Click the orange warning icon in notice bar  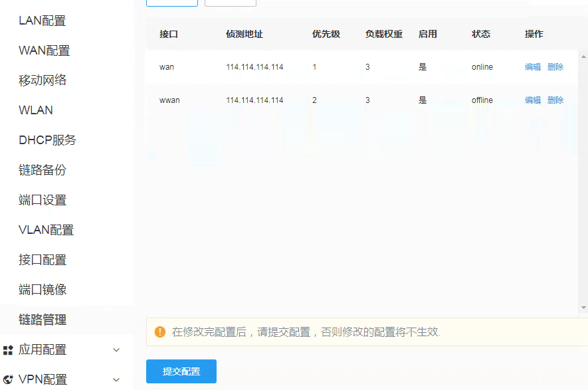(x=160, y=331)
